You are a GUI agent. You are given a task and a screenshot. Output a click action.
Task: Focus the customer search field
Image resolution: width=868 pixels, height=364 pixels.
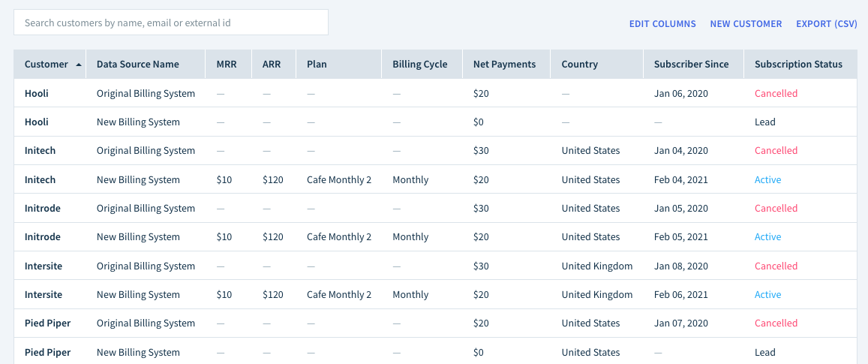171,23
